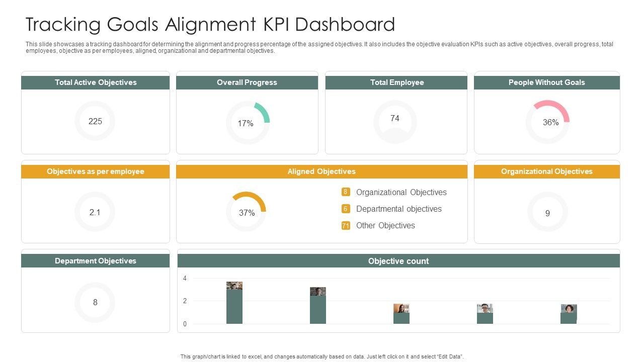Select the People Without Goals pink gauge
Image resolution: width=644 pixels, height=362 pixels.
coord(547,122)
